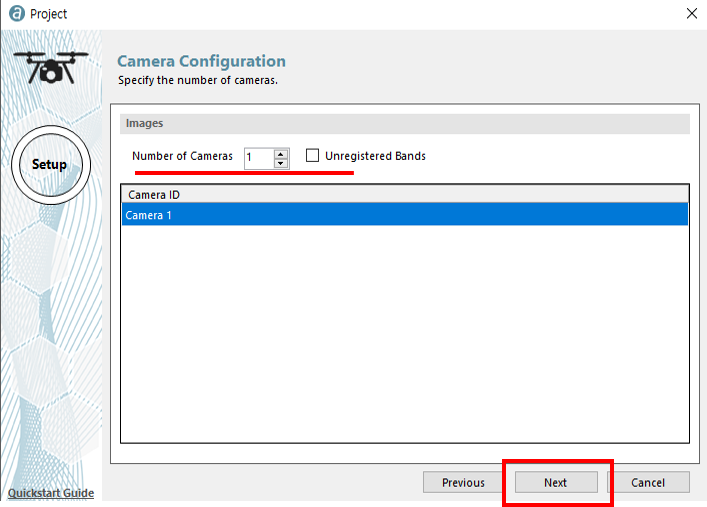Click the application logo in title bar
The height and width of the screenshot is (507, 707).
tap(17, 14)
